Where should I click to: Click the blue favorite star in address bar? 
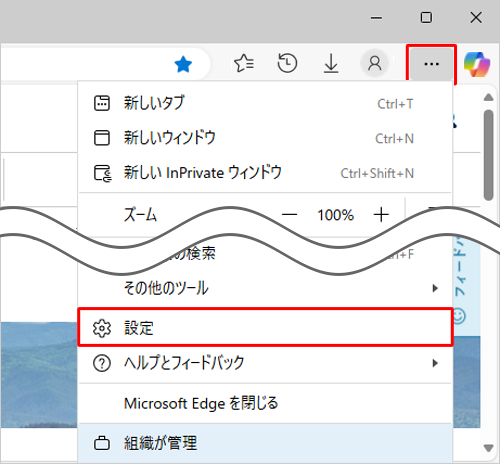point(183,64)
